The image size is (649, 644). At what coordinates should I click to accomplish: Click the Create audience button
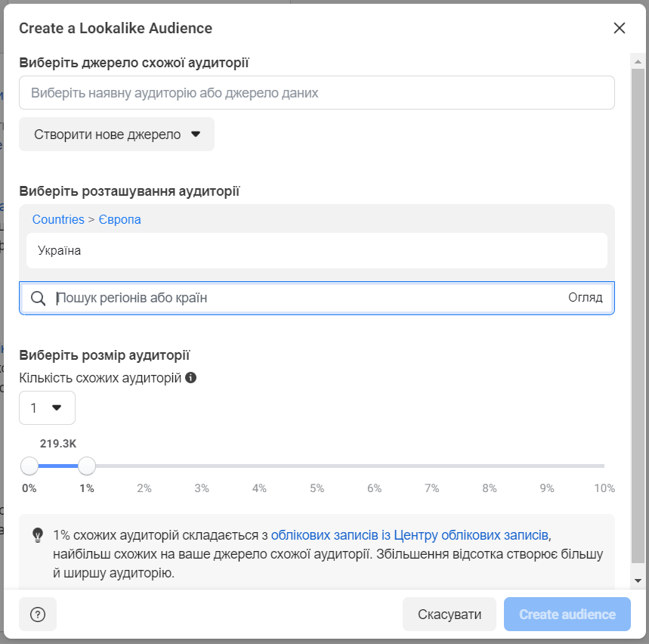pos(567,615)
